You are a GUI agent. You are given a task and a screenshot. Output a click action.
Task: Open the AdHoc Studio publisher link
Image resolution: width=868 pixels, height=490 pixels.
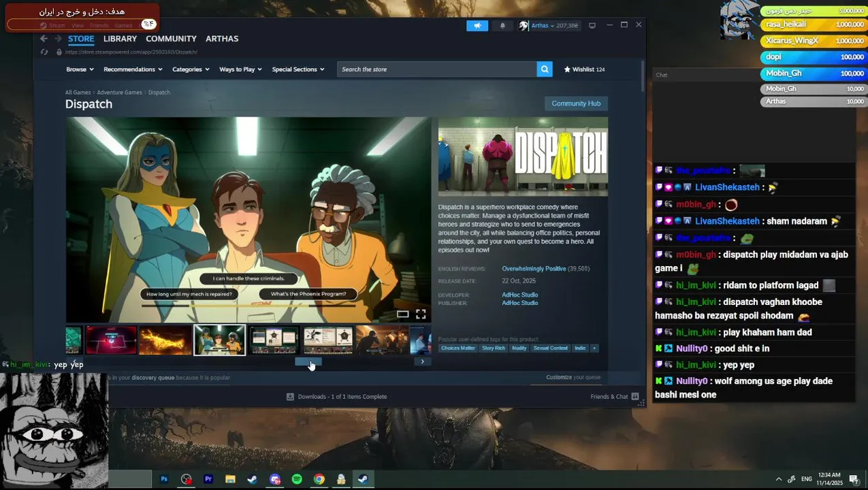tap(520, 303)
